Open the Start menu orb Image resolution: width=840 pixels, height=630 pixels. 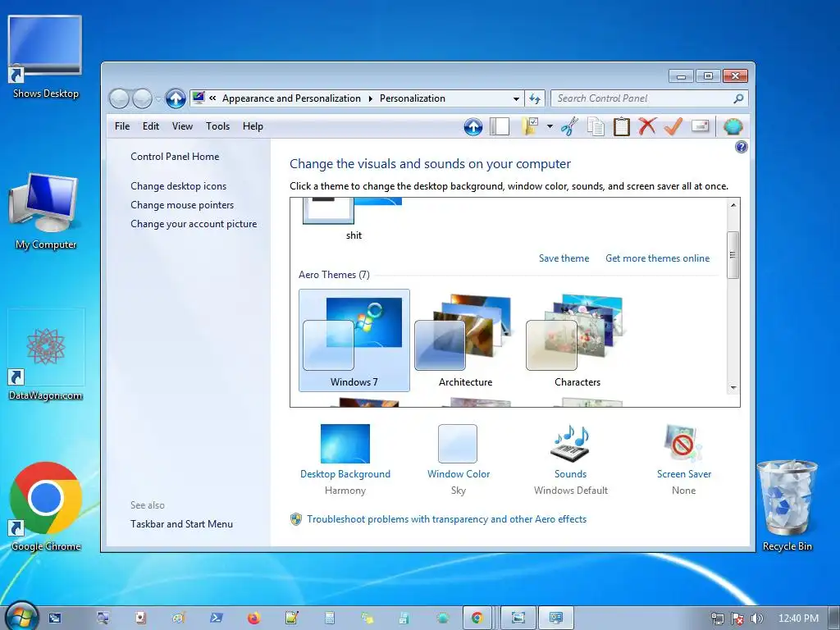21,616
